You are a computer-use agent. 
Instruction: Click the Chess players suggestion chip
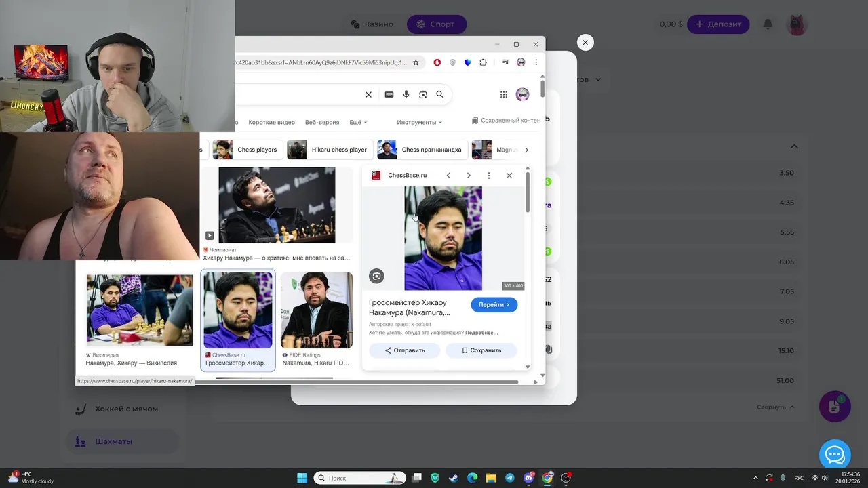[x=248, y=150]
